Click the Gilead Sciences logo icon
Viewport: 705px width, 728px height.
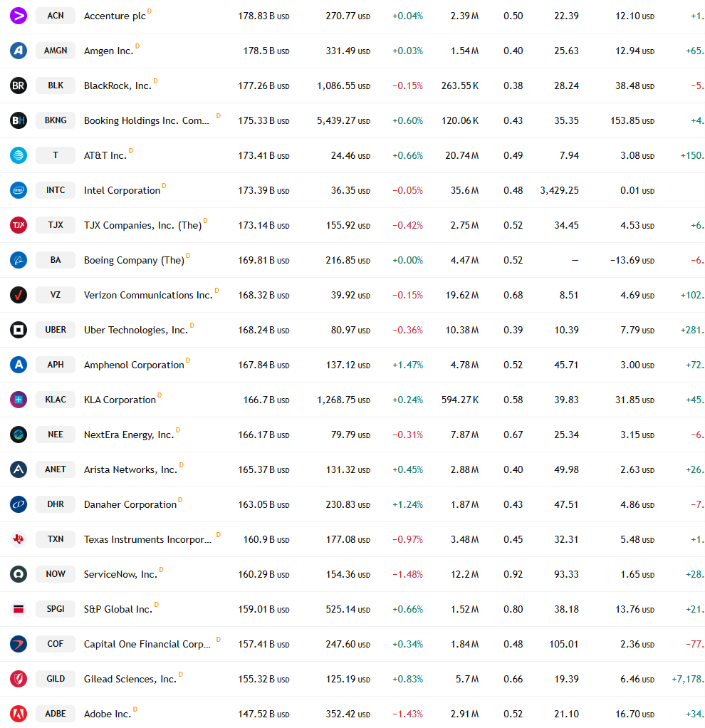(x=19, y=679)
